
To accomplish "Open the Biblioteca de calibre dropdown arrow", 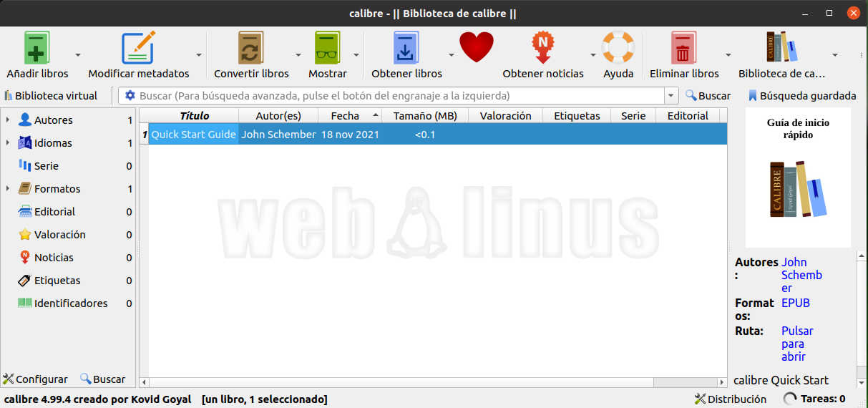I will tap(835, 55).
